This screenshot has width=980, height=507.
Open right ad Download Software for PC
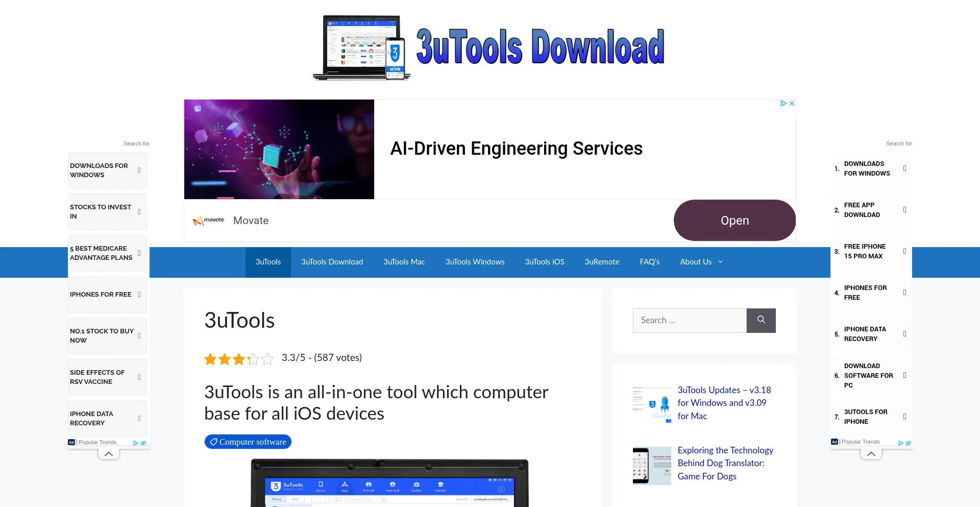(871, 375)
